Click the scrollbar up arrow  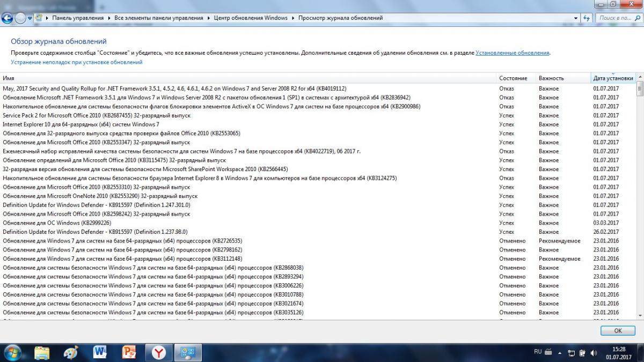click(x=640, y=78)
